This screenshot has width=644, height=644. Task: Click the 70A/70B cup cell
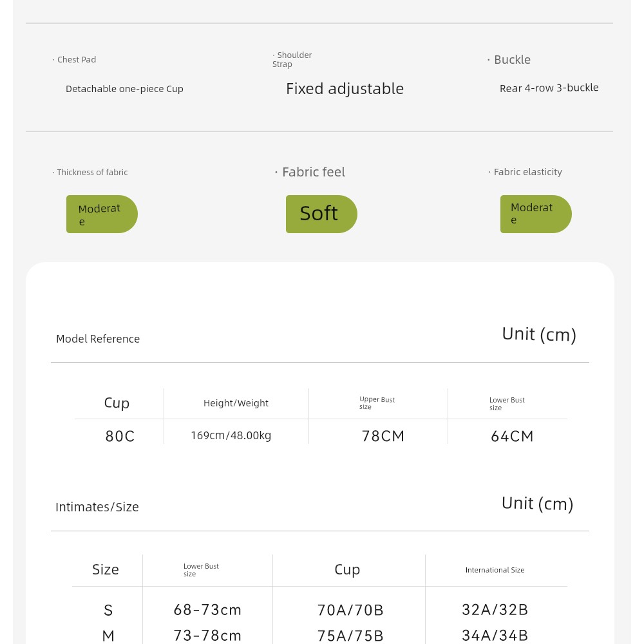click(350, 610)
